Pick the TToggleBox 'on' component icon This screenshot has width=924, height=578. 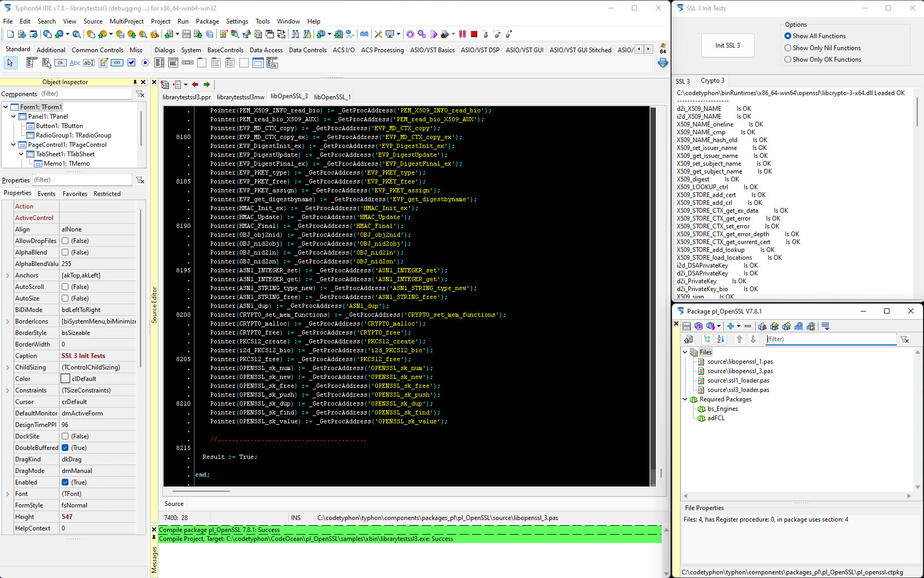(117, 63)
